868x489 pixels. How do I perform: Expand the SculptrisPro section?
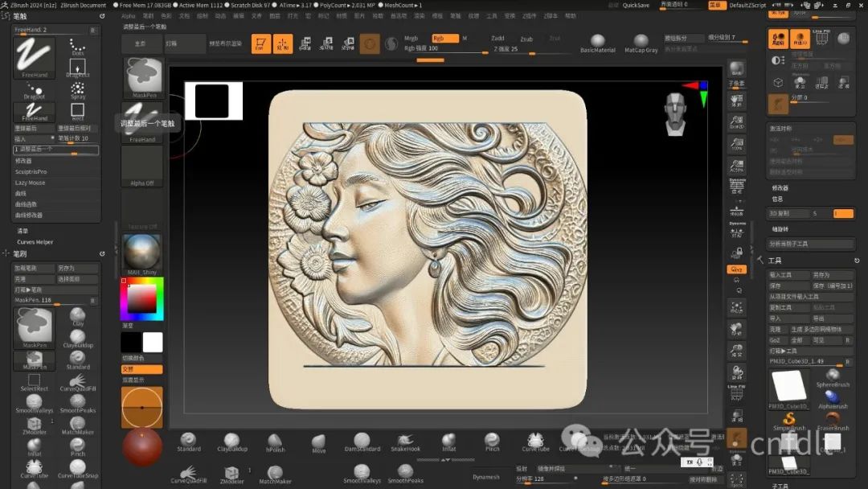31,171
